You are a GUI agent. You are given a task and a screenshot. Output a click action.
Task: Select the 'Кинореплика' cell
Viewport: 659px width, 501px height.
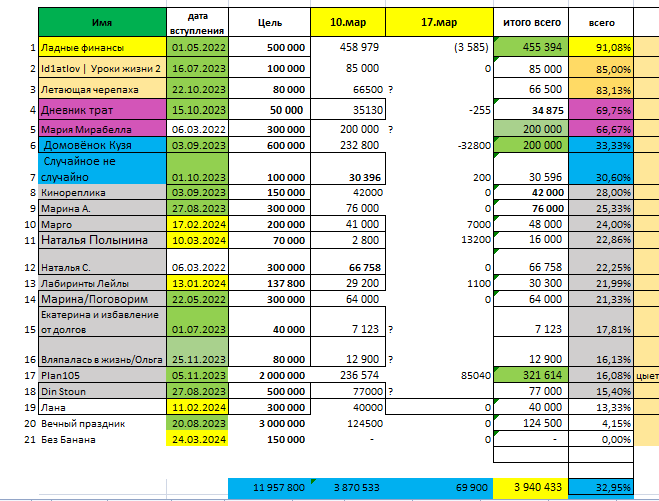tap(102, 192)
